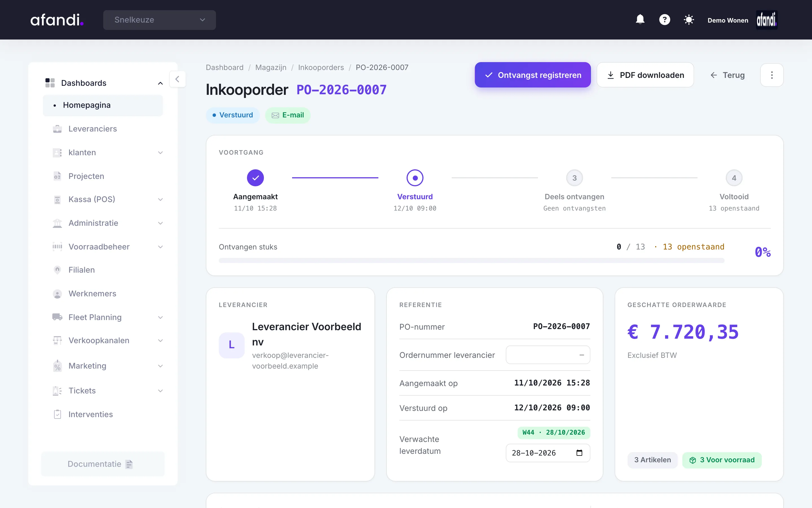The image size is (812, 508).
Task: Go to Dashboard breadcrumb
Action: click(x=224, y=67)
